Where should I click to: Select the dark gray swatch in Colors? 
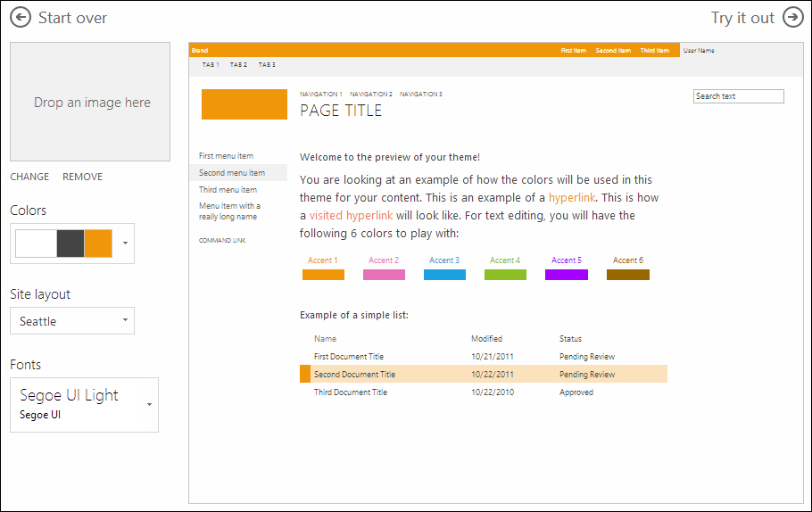pyautogui.click(x=70, y=244)
